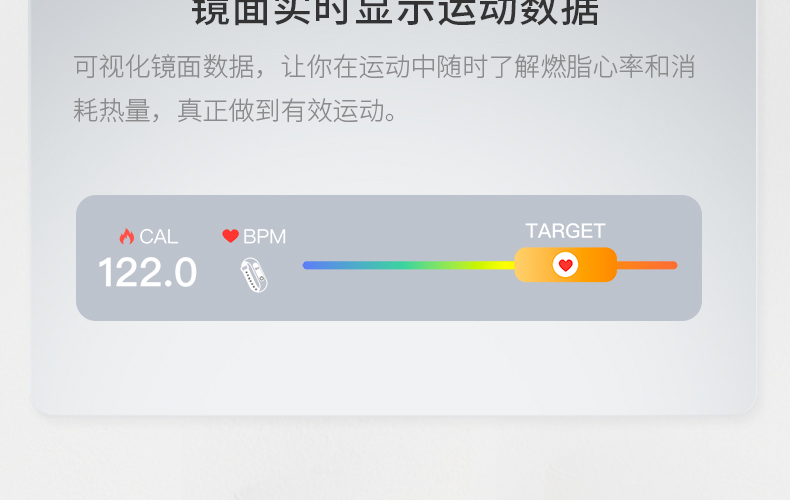Click the flame icon beside CAL
790x500 pixels.
(x=126, y=236)
